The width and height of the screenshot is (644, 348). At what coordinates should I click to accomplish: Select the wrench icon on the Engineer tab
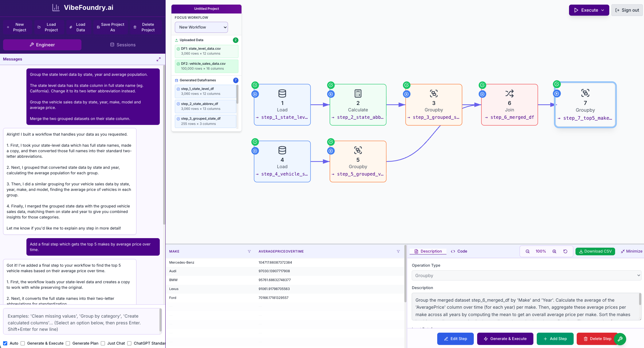[32, 44]
